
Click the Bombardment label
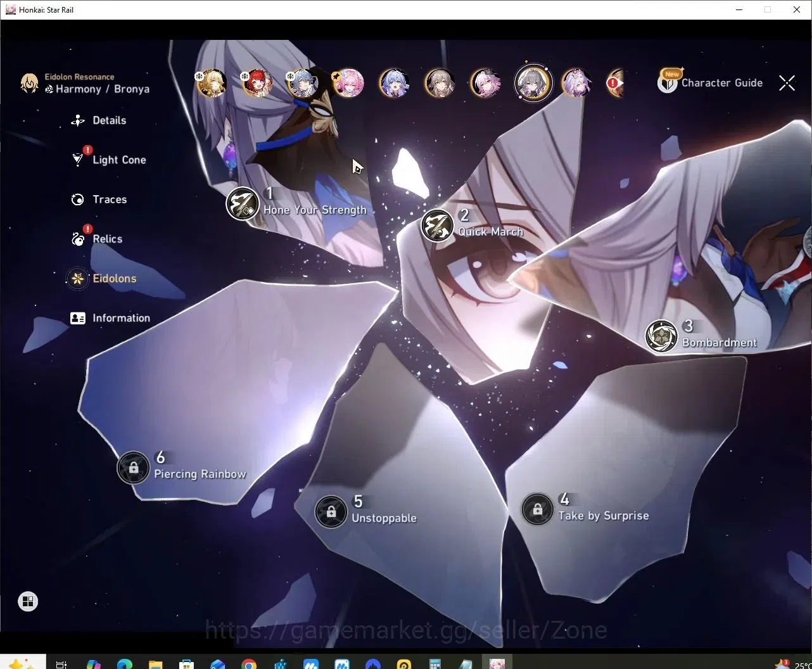(720, 343)
